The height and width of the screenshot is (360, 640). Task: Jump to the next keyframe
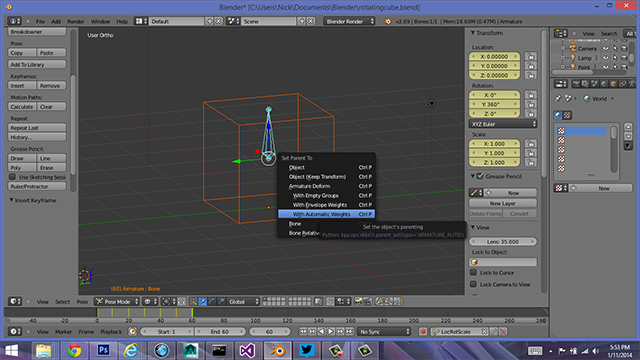(x=340, y=331)
